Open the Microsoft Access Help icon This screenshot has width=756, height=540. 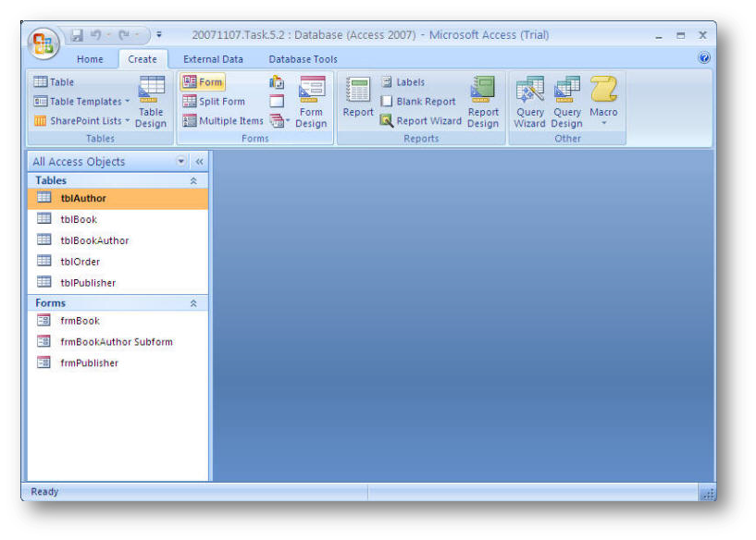704,58
